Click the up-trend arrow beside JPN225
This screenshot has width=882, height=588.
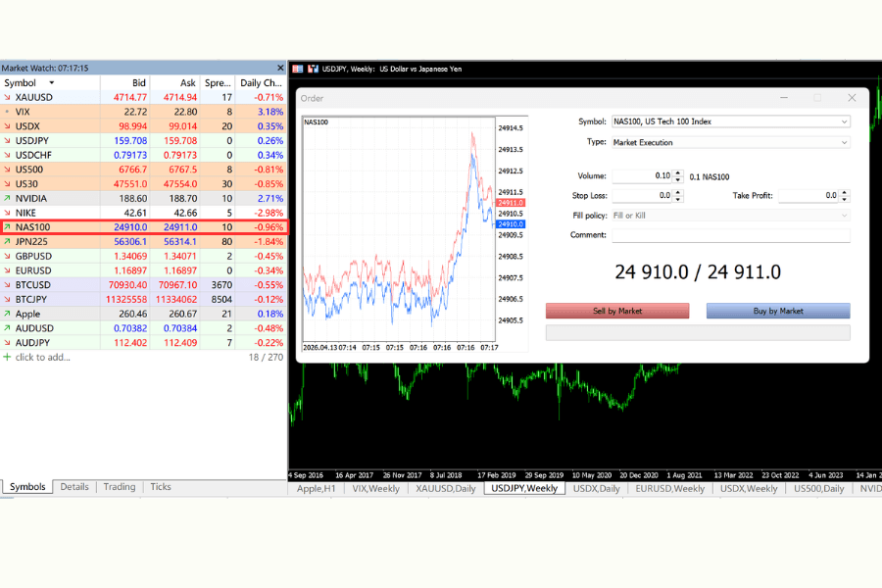[8, 241]
